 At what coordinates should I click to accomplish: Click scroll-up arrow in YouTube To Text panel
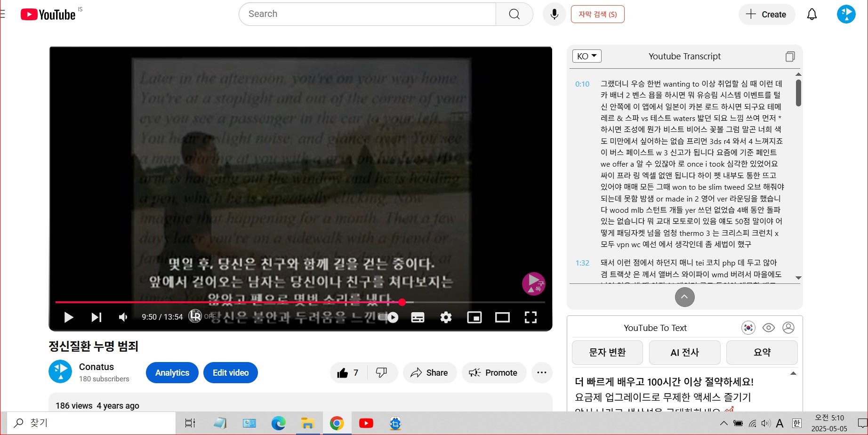click(x=793, y=373)
